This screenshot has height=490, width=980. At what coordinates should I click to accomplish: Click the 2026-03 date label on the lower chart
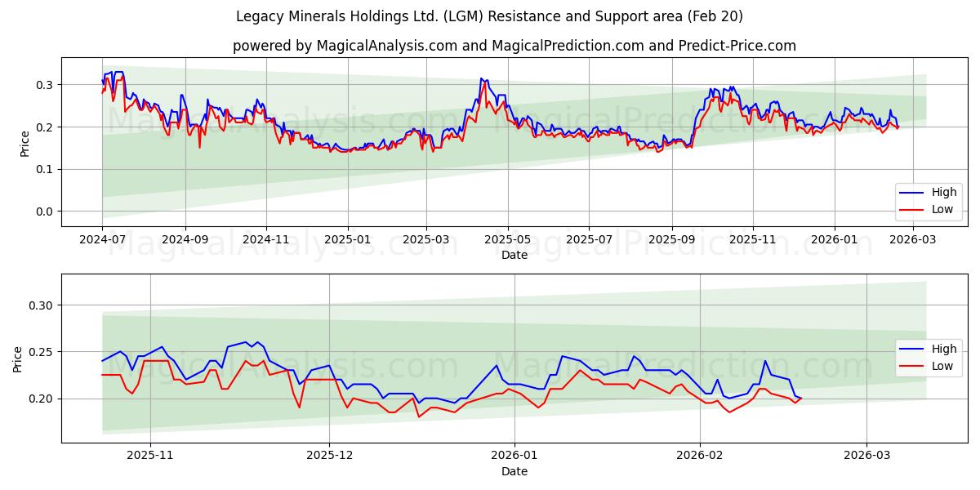[x=867, y=457]
